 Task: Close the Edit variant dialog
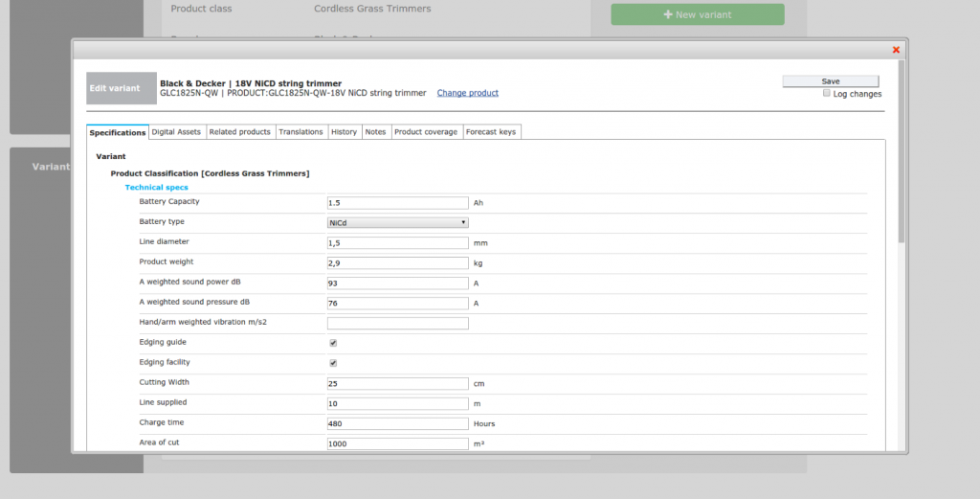click(896, 50)
